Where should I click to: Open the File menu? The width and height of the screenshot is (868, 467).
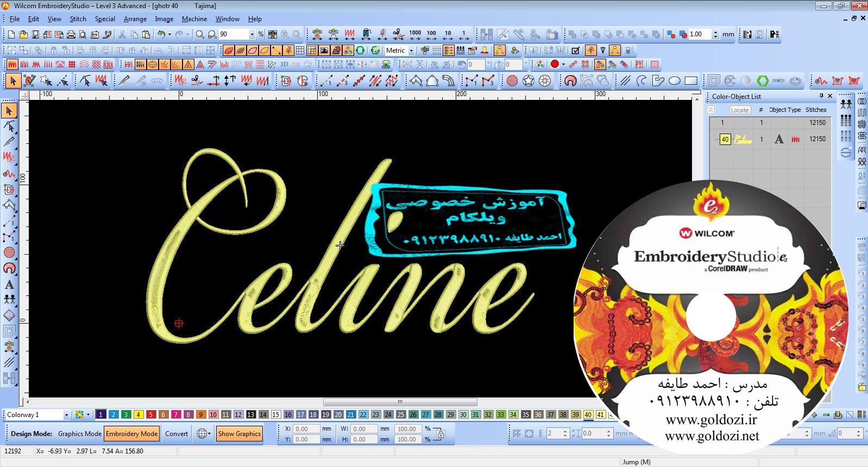pyautogui.click(x=15, y=19)
